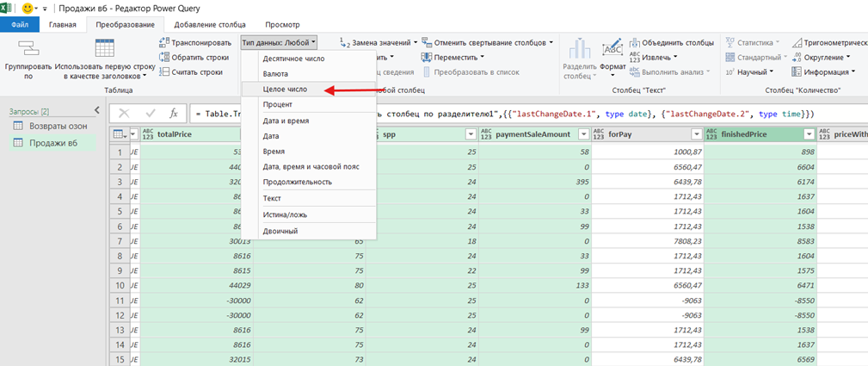This screenshot has height=366, width=868.
Task: Switch to the Добавление столбца tab
Action: (210, 24)
